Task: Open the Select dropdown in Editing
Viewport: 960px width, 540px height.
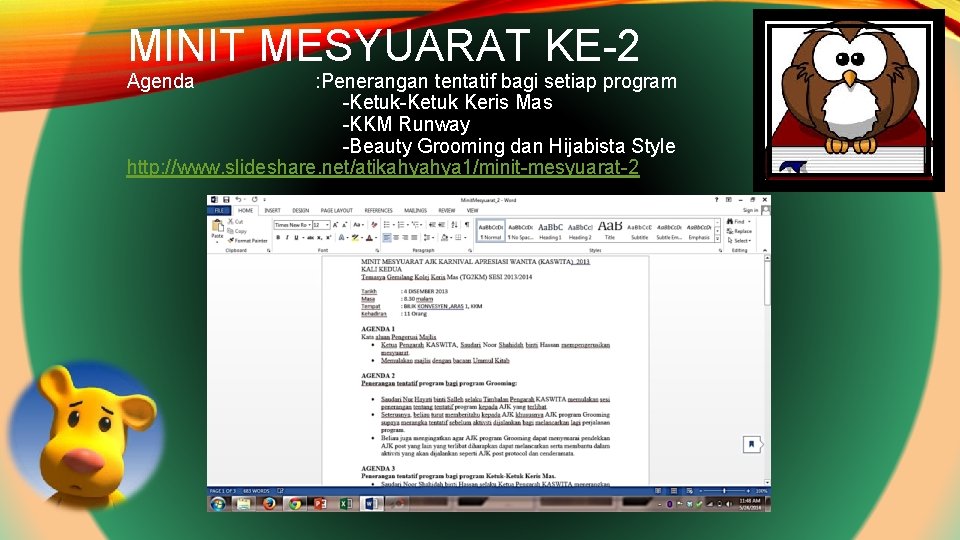Action: (740, 241)
